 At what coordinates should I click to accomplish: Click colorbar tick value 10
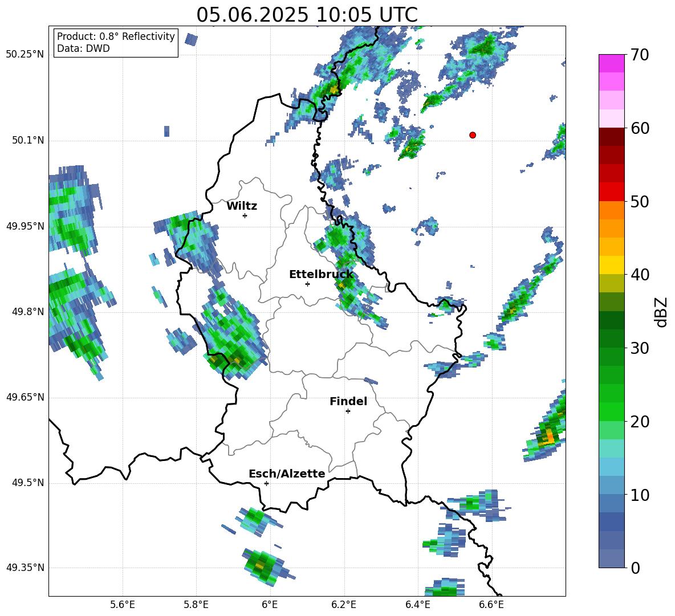point(640,495)
